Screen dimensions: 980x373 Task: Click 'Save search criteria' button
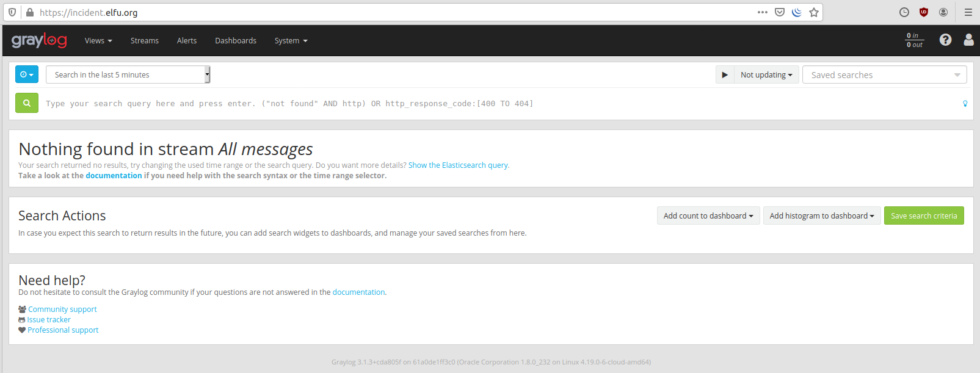pyautogui.click(x=924, y=215)
